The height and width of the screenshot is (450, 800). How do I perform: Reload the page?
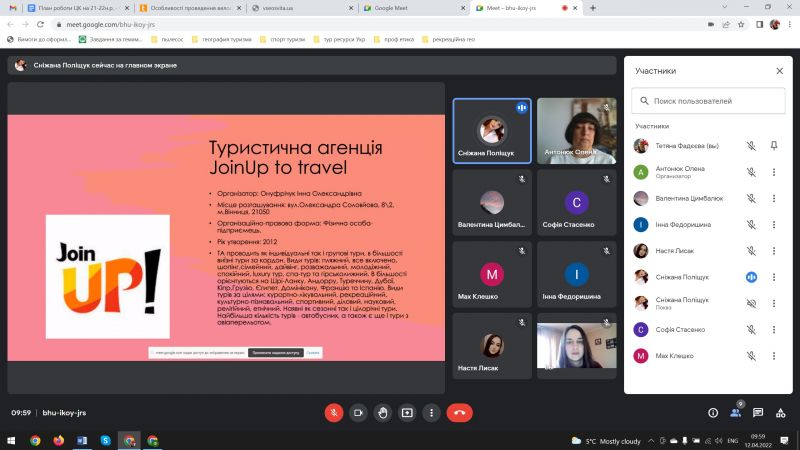[40, 24]
